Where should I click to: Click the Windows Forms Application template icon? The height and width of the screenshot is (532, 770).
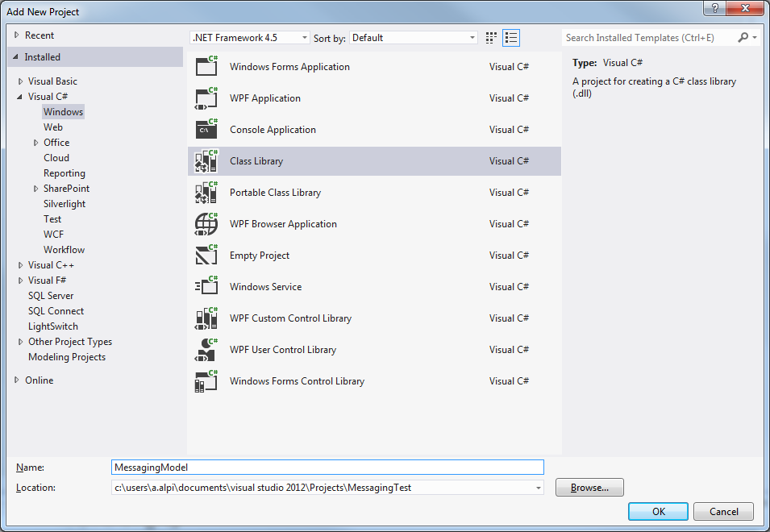(206, 67)
